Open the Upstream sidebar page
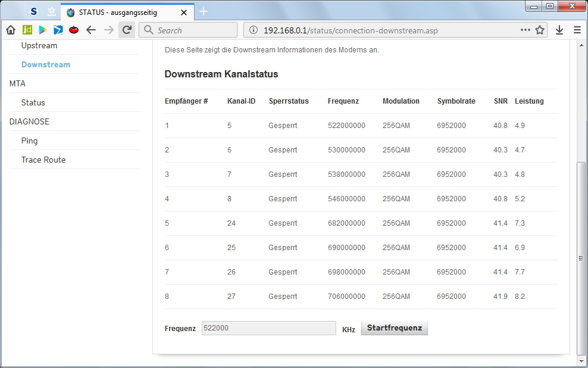 (x=39, y=46)
